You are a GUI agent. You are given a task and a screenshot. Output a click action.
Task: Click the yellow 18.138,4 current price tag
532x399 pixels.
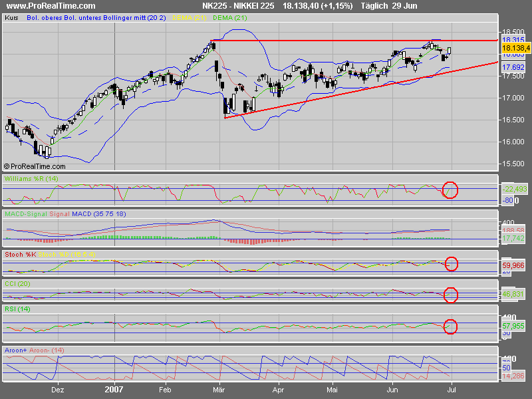[x=515, y=49]
